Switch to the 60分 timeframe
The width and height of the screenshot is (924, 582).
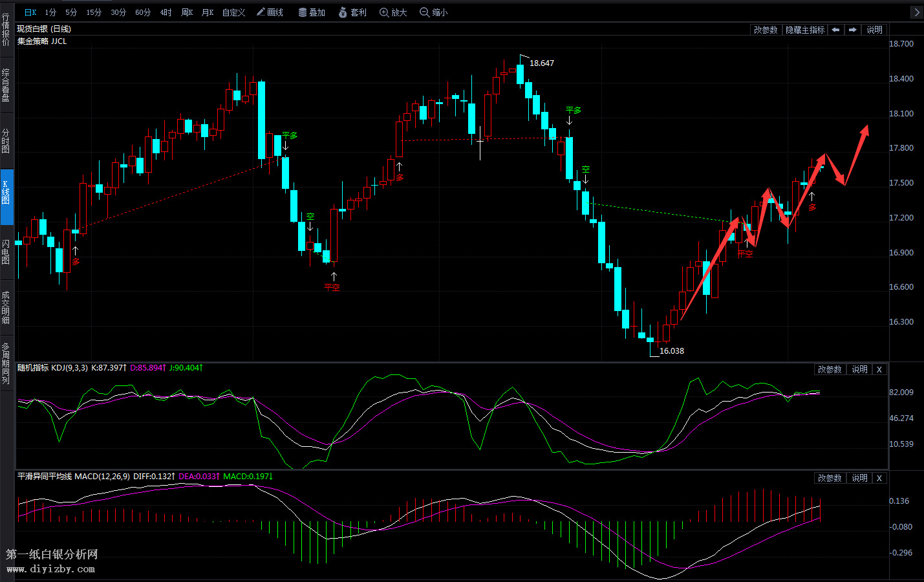pos(143,12)
